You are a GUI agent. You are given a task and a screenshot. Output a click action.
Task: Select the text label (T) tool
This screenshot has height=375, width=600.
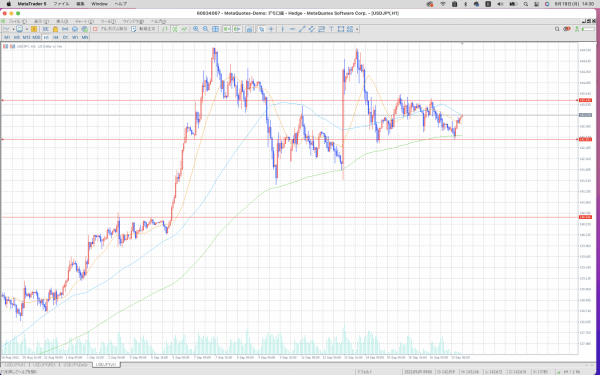coord(331,29)
